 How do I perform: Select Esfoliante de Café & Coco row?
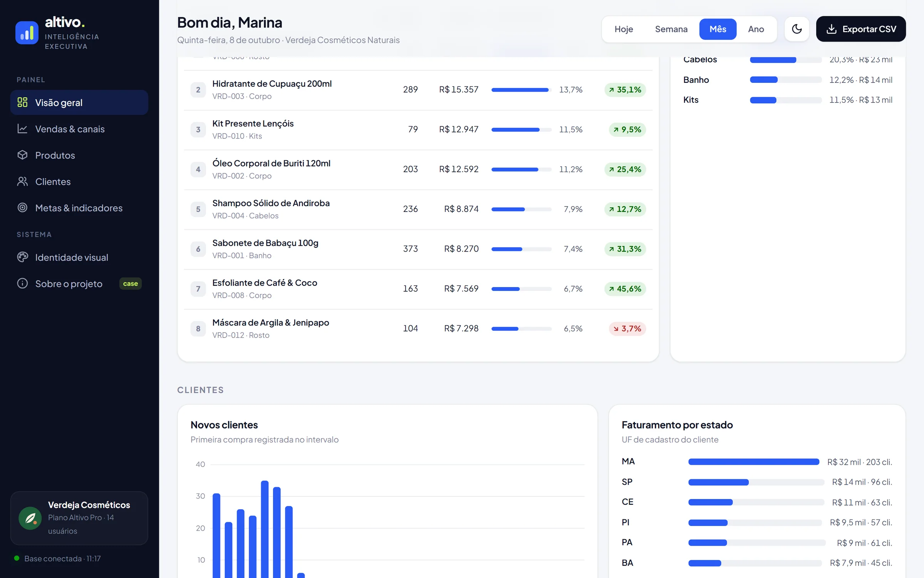click(x=418, y=289)
